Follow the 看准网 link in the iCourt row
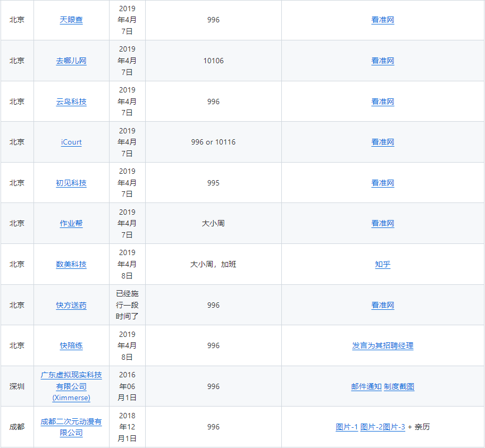This screenshot has width=485, height=448. click(x=382, y=142)
